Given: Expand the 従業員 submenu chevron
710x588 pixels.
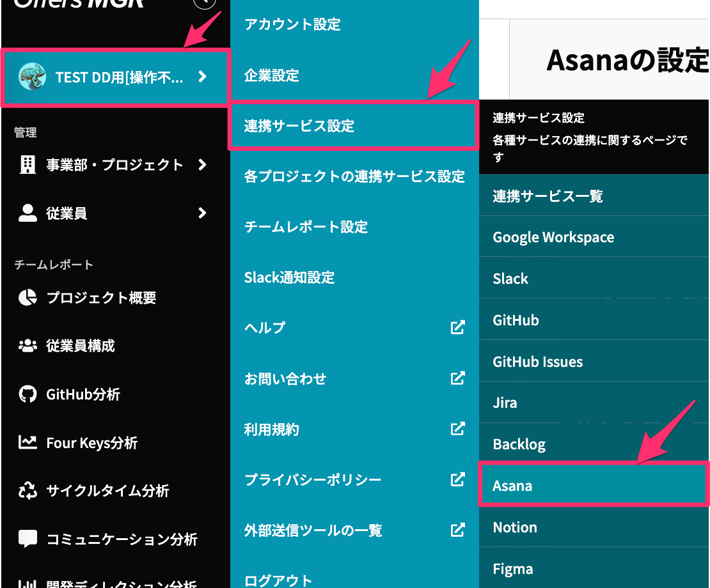Looking at the screenshot, I should pyautogui.click(x=202, y=213).
